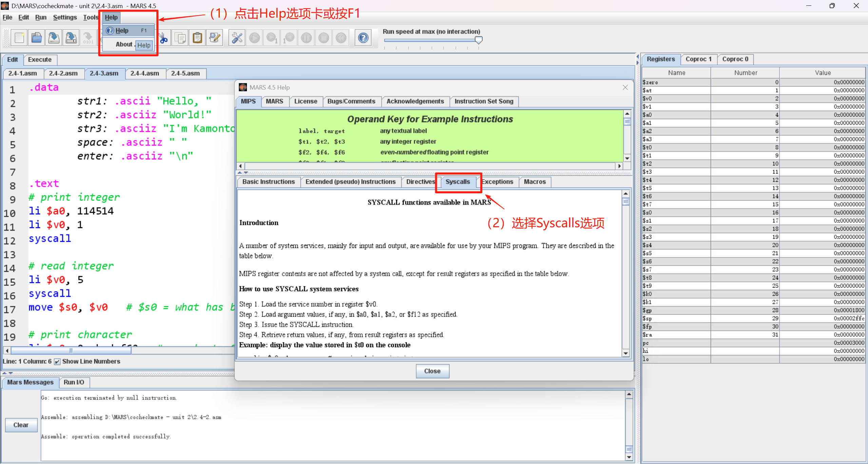Image resolution: width=868 pixels, height=464 pixels.
Task: Assemble program with wrench-screwdriver icon
Action: tap(237, 38)
